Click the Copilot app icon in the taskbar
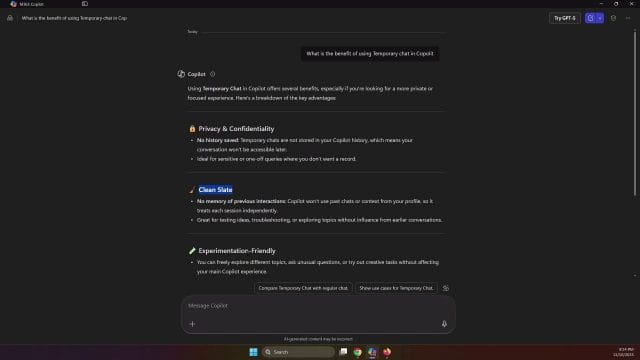Viewport: 640px width, 360px height. (372, 352)
